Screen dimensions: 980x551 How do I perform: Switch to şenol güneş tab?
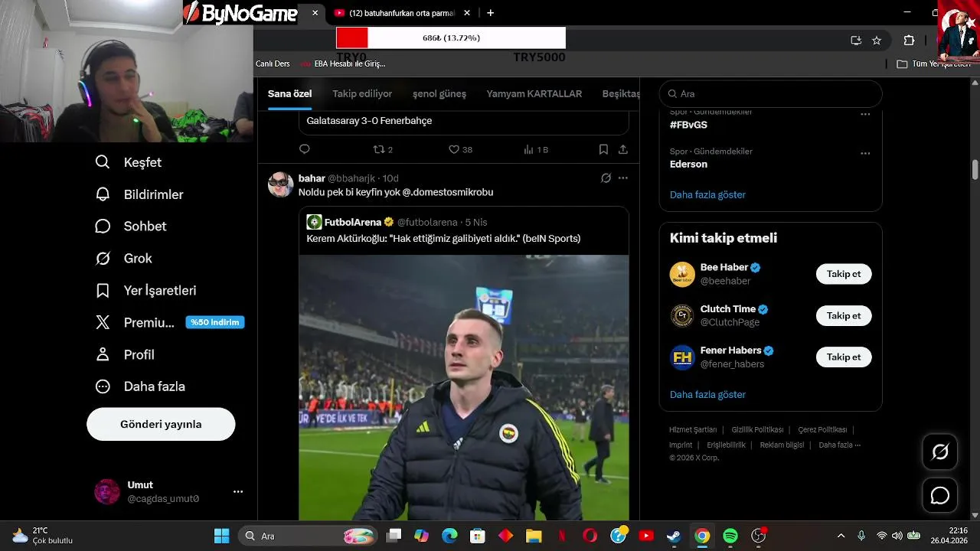click(x=439, y=94)
